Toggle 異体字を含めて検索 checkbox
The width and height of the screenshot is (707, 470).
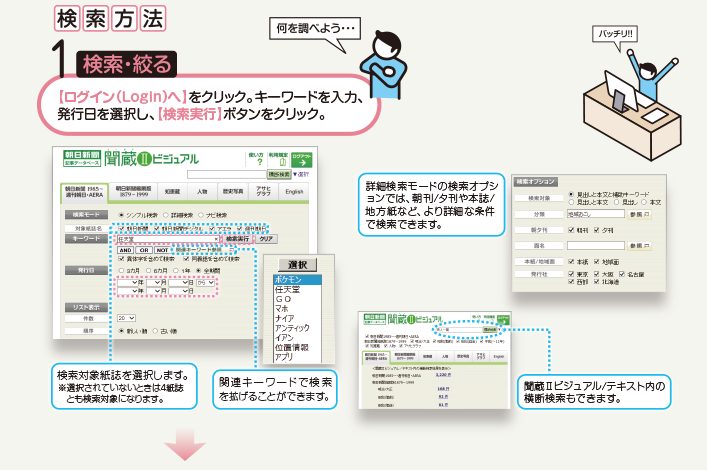pos(121,259)
